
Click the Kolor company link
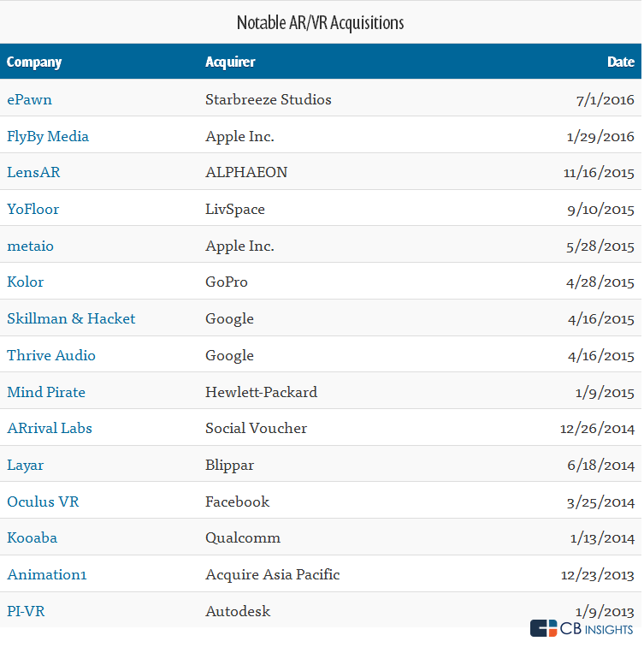26,282
